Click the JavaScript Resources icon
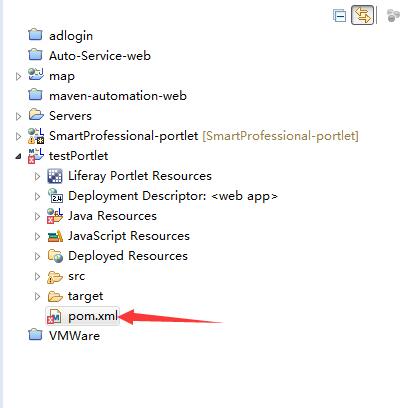 (x=55, y=236)
